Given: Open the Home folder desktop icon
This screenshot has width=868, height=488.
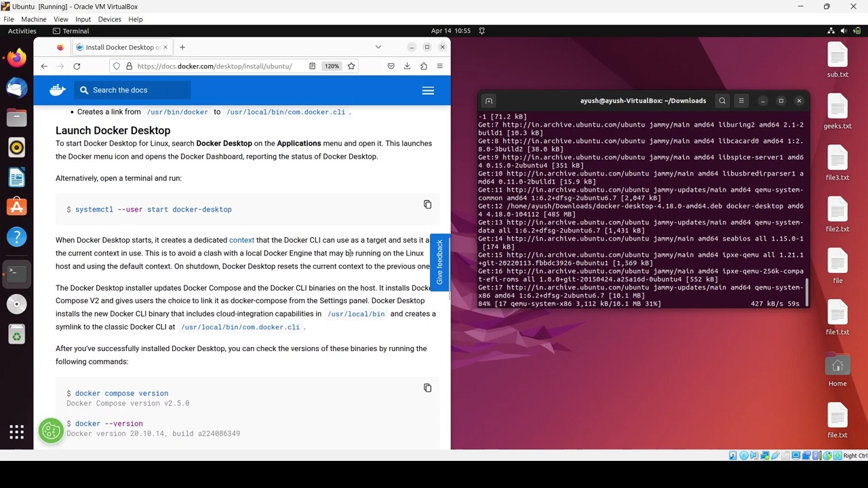Looking at the screenshot, I should pos(837,370).
